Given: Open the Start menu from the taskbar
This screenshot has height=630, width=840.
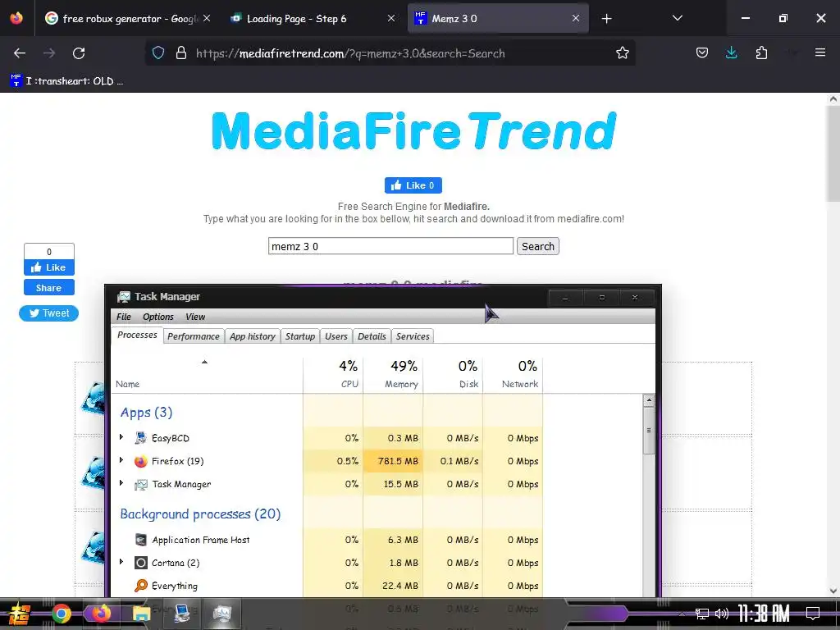Looking at the screenshot, I should 19,614.
